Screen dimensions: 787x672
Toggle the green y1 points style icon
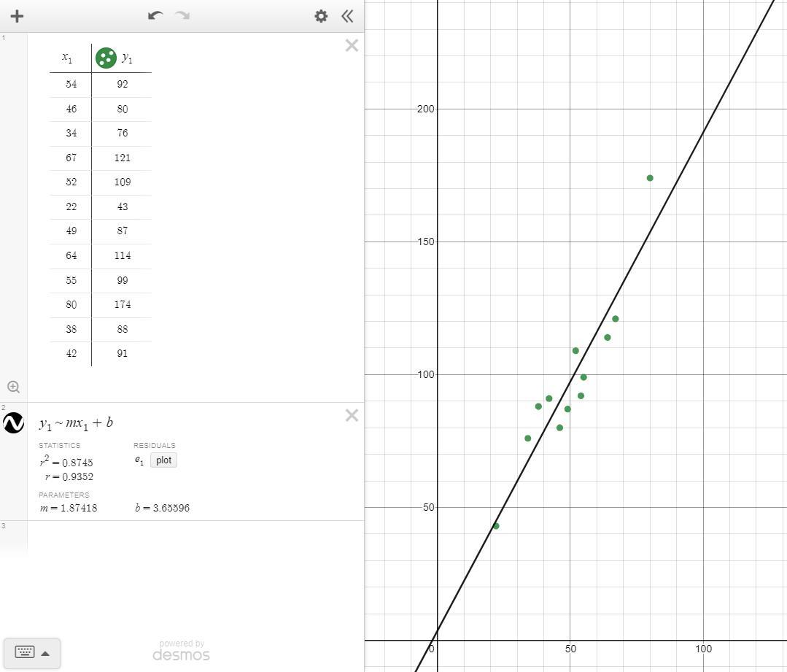(106, 58)
